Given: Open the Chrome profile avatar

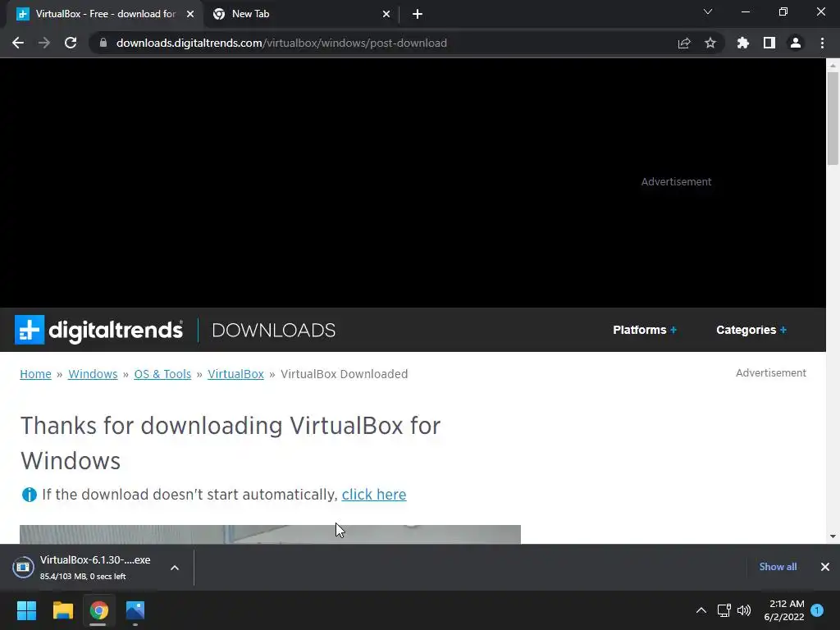Looking at the screenshot, I should (x=796, y=43).
